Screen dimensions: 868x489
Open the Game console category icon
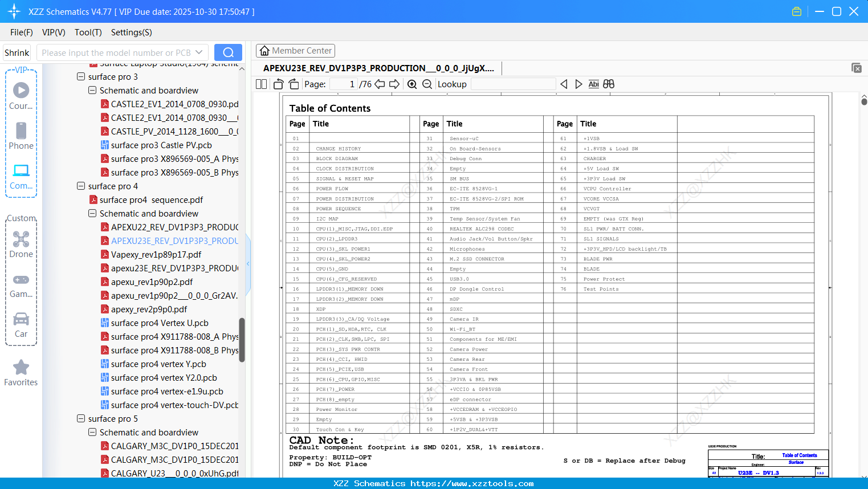21,285
